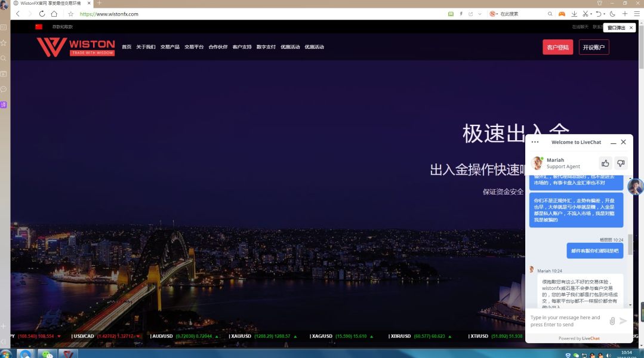This screenshot has height=358, width=644.
Task: Click the 客户登陆 login button
Action: point(557,47)
